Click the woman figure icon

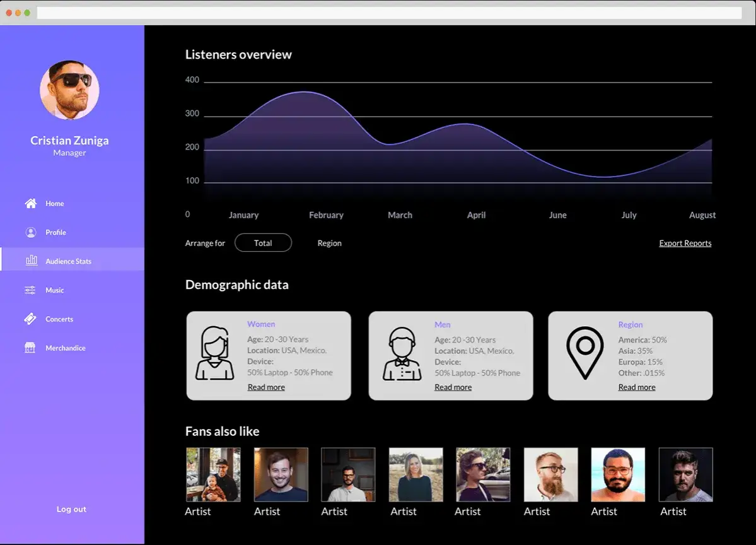[215, 353]
